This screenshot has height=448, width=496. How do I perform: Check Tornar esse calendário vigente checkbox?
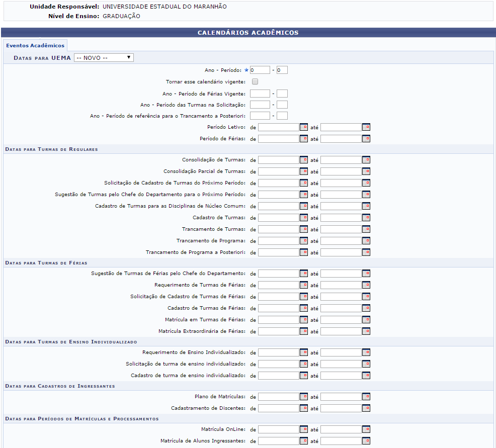click(255, 81)
